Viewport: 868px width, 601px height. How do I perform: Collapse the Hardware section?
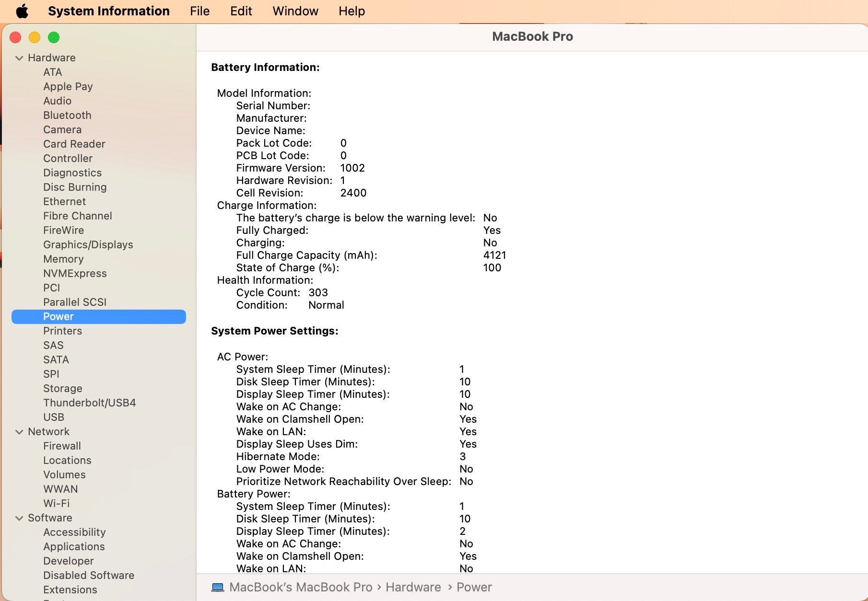[19, 58]
